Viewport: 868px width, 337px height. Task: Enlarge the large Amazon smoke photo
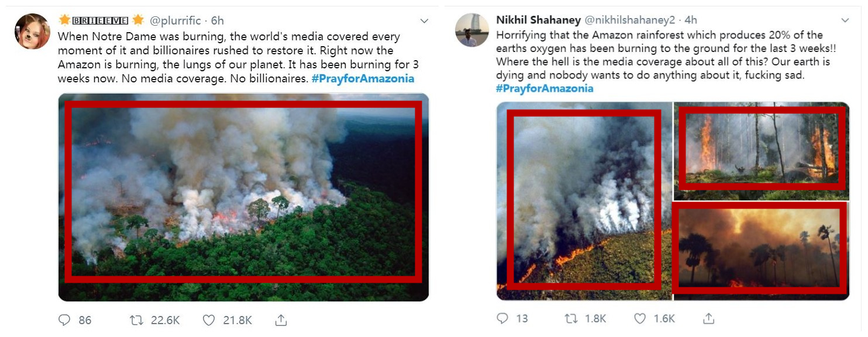[243, 197]
